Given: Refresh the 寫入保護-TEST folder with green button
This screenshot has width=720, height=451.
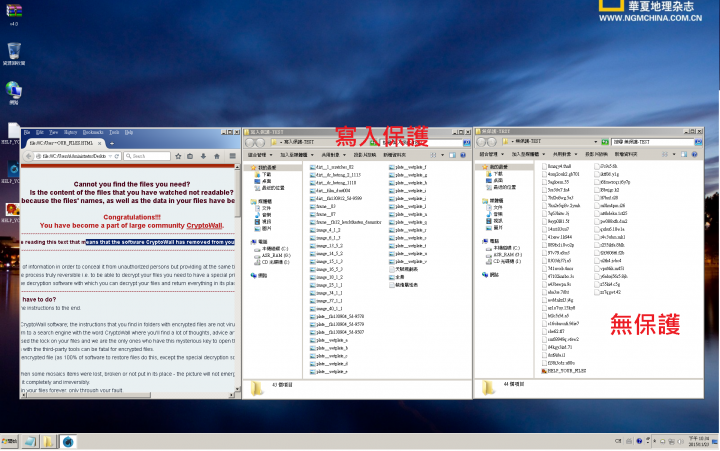Looking at the screenshot, I should 374,143.
